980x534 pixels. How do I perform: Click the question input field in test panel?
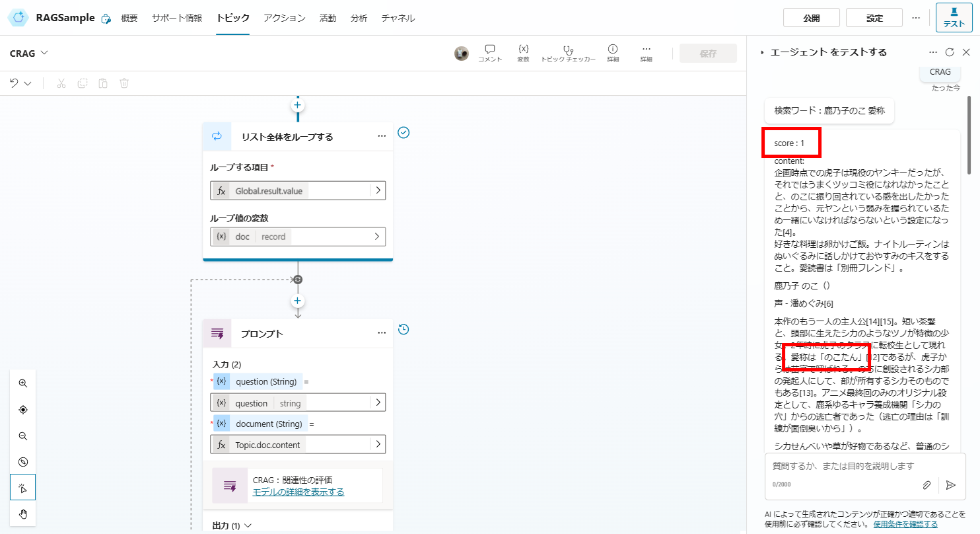click(x=839, y=466)
